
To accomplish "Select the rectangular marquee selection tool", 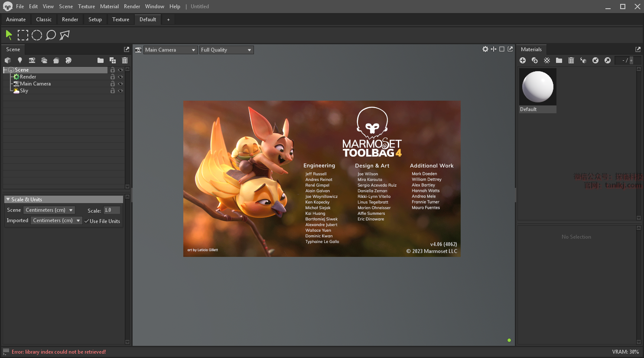I will [x=23, y=35].
